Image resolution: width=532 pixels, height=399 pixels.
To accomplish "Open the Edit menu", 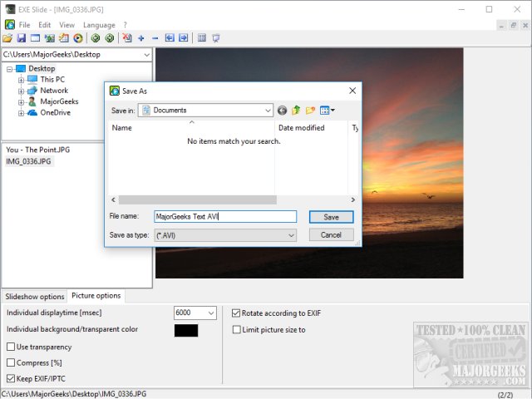I will pos(44,25).
